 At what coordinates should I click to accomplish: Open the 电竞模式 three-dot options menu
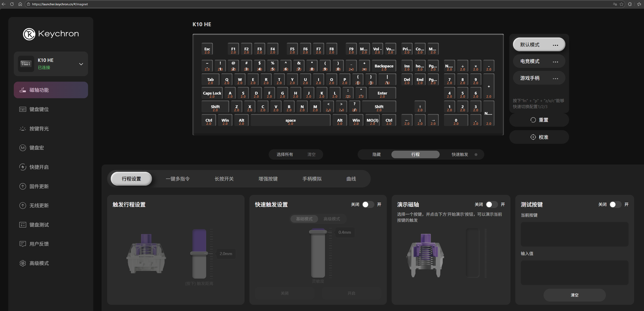pos(555,62)
